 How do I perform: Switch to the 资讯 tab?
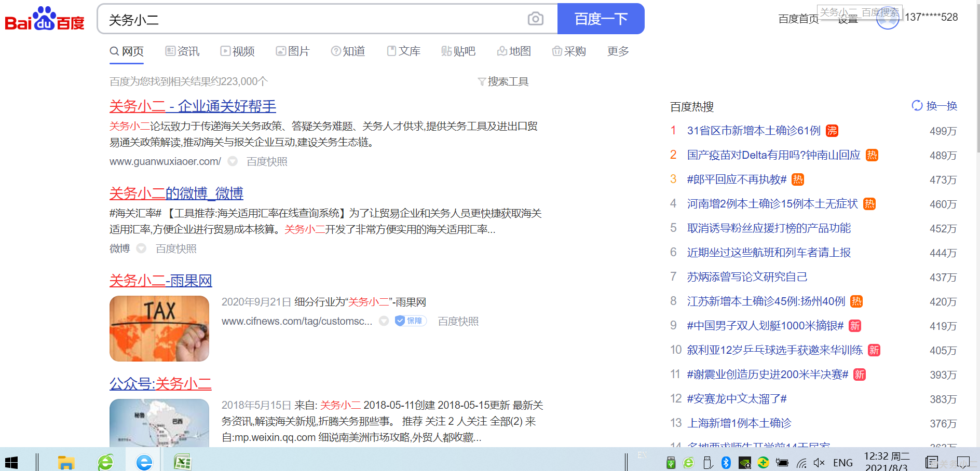pos(182,51)
